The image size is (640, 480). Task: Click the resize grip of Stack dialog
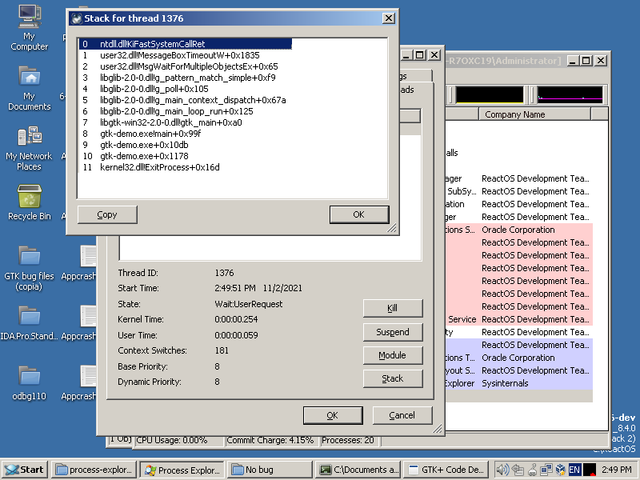coord(392,228)
